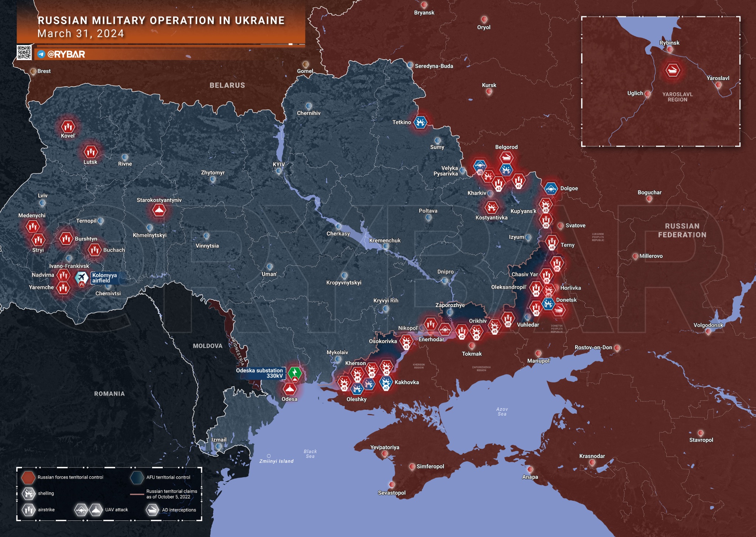
Task: Click the Chernihiv city label
Action: (309, 113)
